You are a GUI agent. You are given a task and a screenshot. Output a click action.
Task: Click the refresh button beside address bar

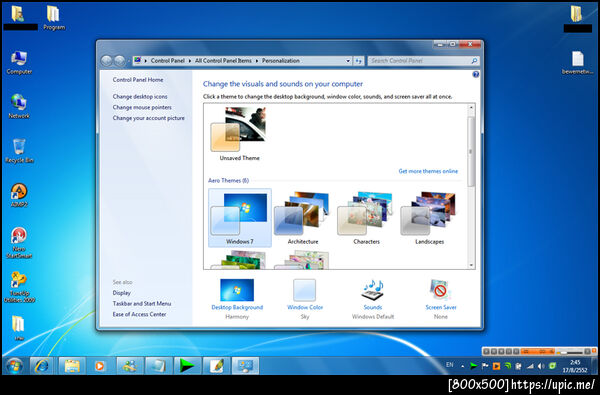[359, 61]
